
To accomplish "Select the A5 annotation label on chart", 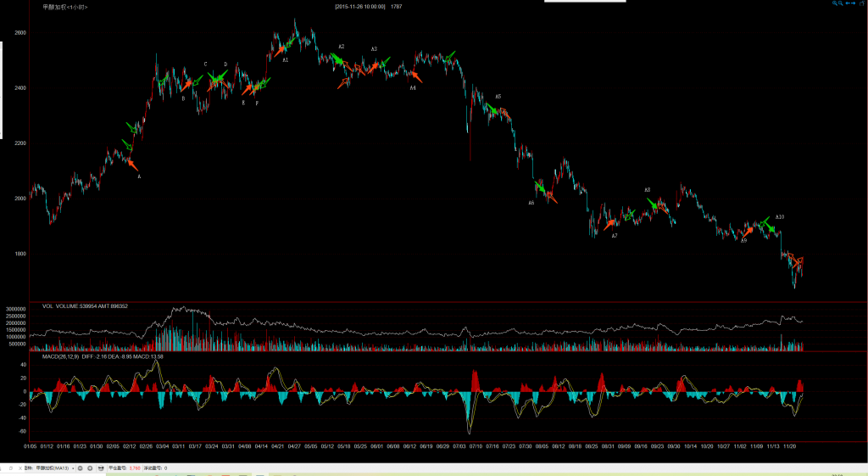I will (x=498, y=97).
